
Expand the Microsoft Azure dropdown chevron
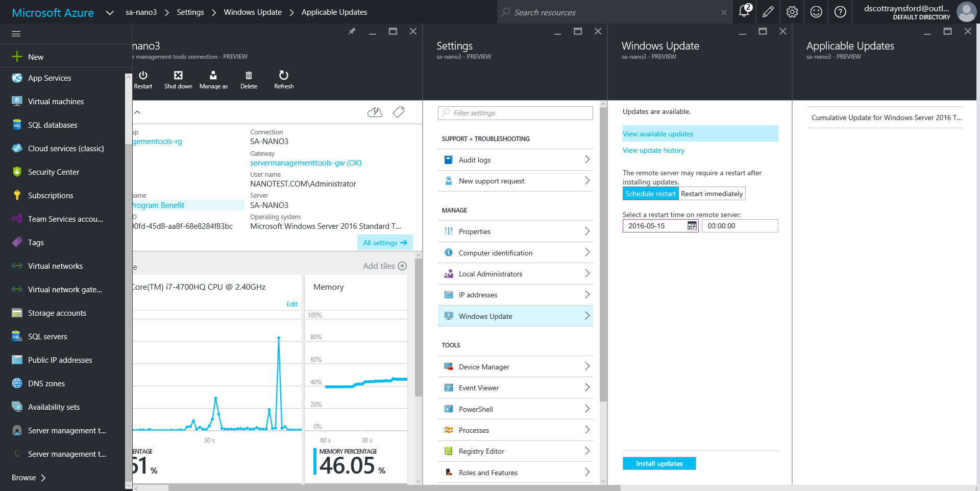109,13
